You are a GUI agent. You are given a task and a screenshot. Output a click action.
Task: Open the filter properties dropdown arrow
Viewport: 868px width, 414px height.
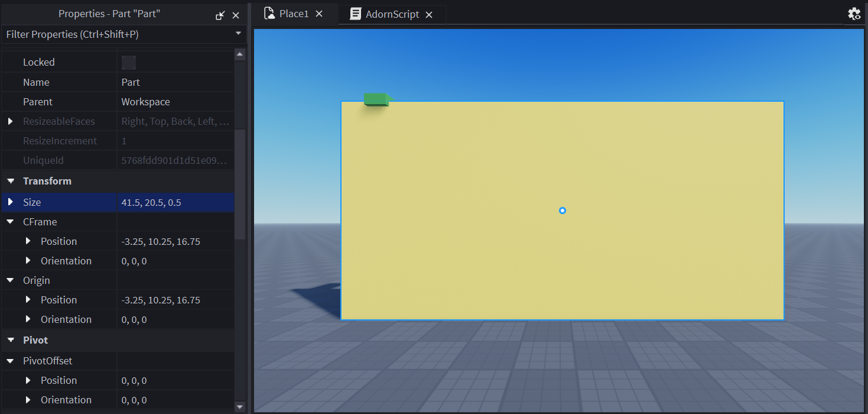[x=239, y=34]
